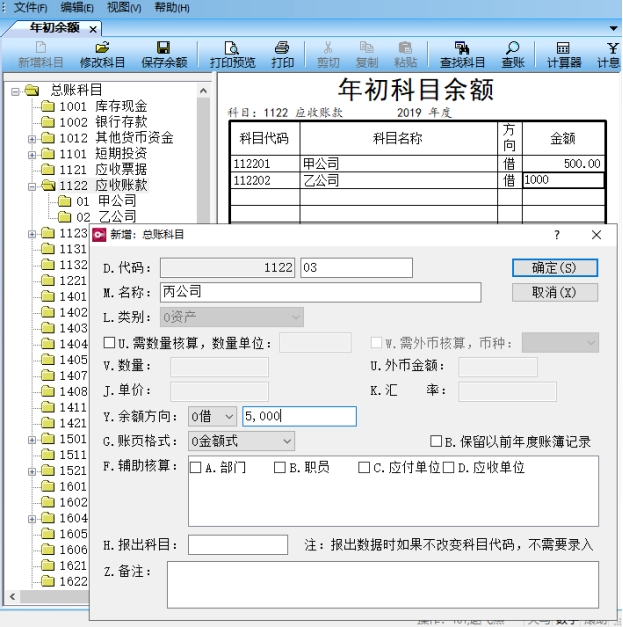Expand the 1012 其他货币资金 tree node
This screenshot has height=627, width=623.
point(32,138)
